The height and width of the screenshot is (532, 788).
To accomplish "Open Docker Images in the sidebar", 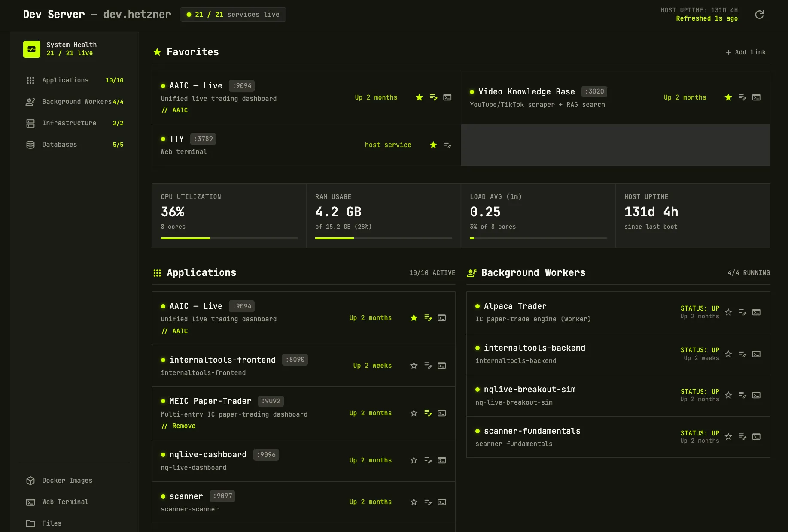I will [x=75, y=481].
